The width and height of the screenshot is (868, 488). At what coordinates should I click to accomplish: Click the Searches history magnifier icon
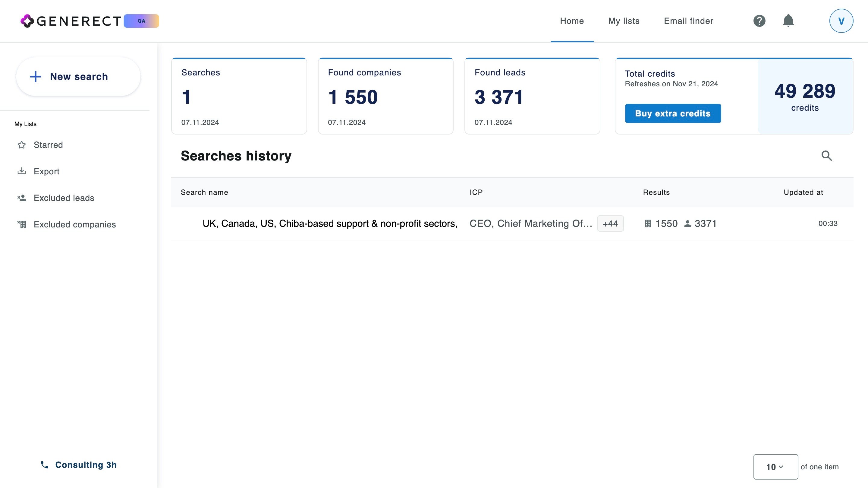[x=826, y=156]
